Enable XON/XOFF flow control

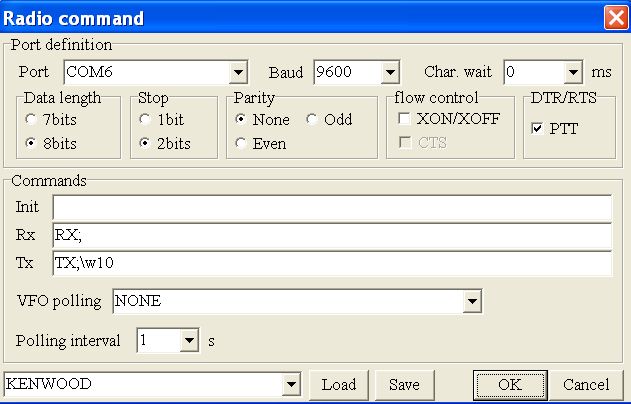[x=403, y=119]
